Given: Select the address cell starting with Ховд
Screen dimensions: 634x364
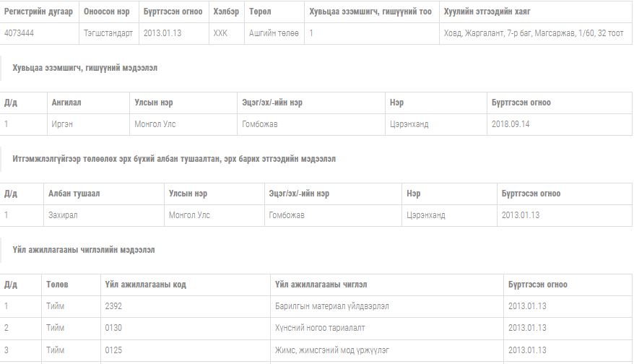Looking at the screenshot, I should pyautogui.click(x=533, y=33).
